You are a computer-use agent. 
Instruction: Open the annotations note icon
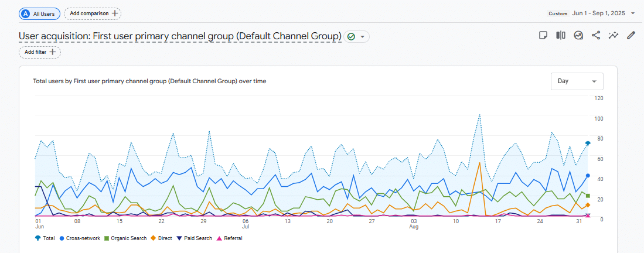[543, 36]
